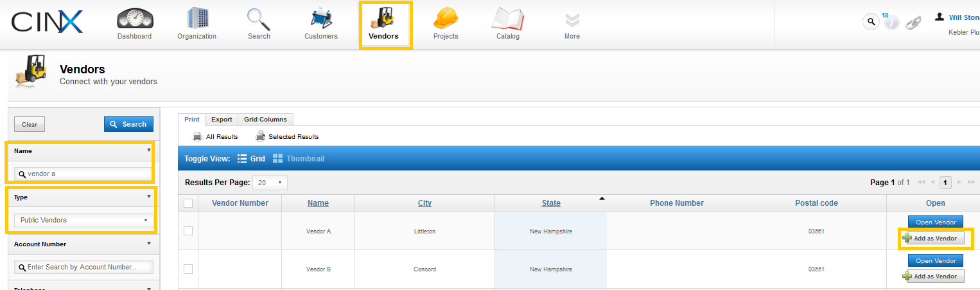This screenshot has height=290, width=980.
Task: Collapse the Type filter section
Action: (149, 197)
